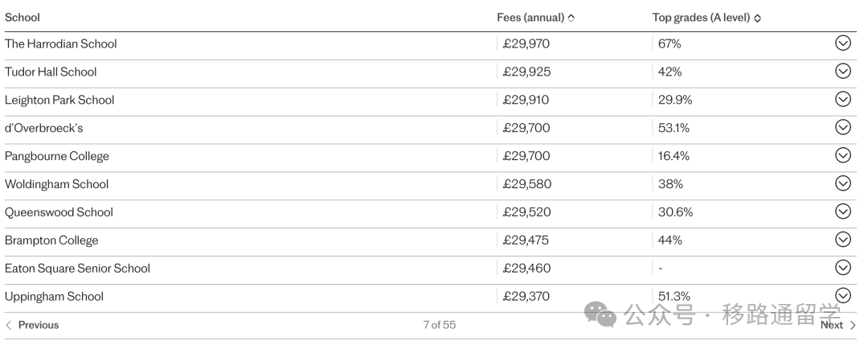Expand The Harrodian School row details

click(x=842, y=43)
